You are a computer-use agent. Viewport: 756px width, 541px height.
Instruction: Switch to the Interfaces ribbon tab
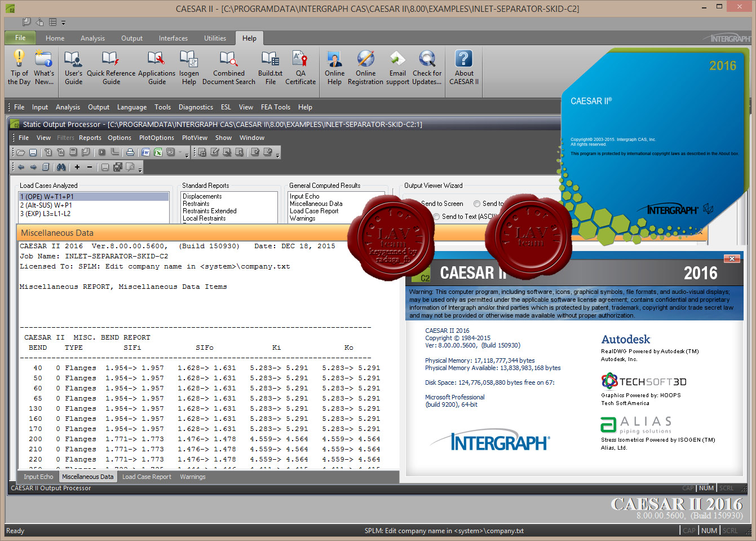coord(173,38)
